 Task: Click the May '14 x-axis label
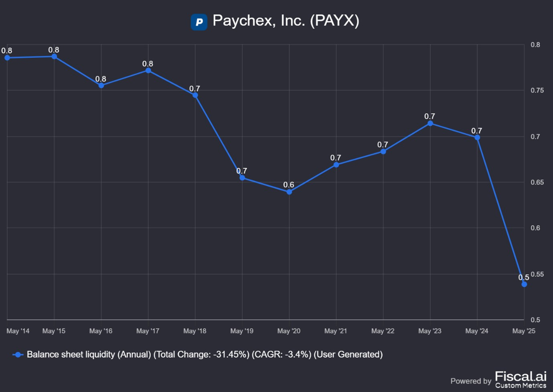(18, 331)
